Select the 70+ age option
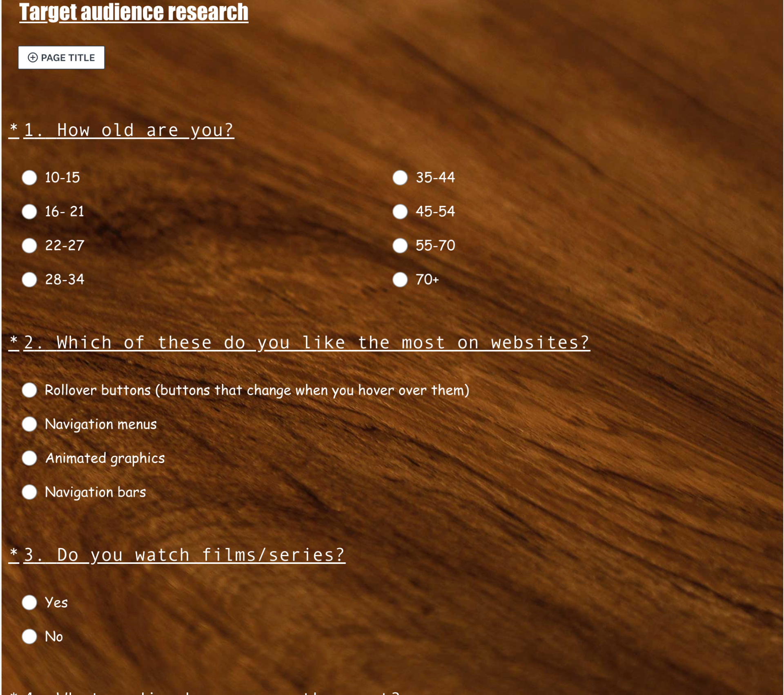 point(400,280)
